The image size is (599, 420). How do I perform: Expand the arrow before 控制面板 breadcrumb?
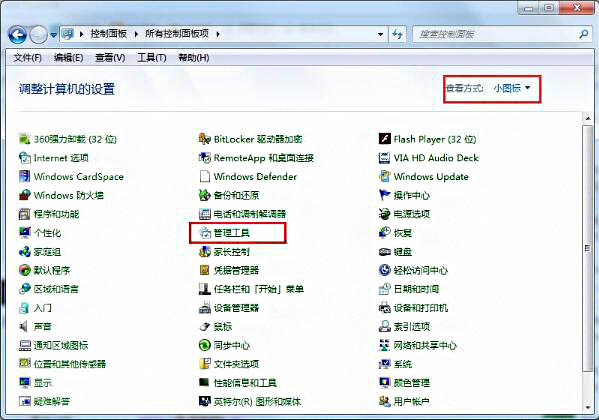point(81,34)
